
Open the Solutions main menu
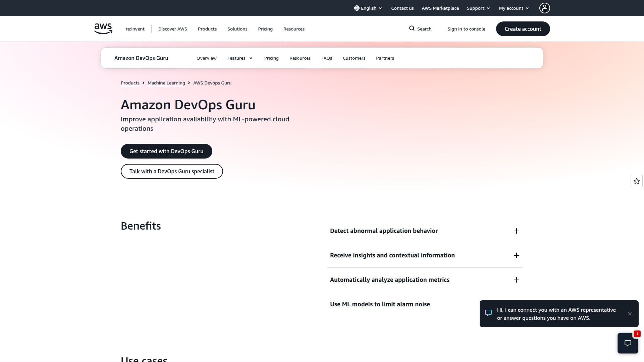click(x=237, y=29)
